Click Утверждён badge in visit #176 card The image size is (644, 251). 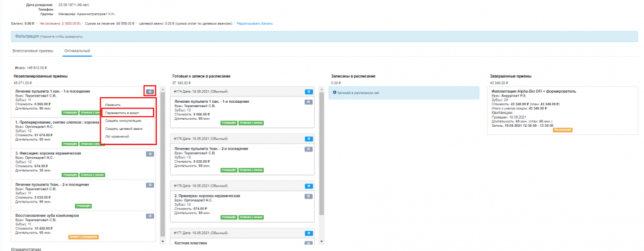coord(229,217)
